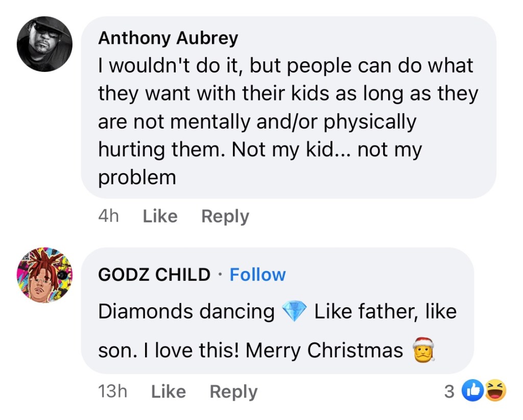
Task: Click the "I wouldn't do it" comment line
Action: 169,66
